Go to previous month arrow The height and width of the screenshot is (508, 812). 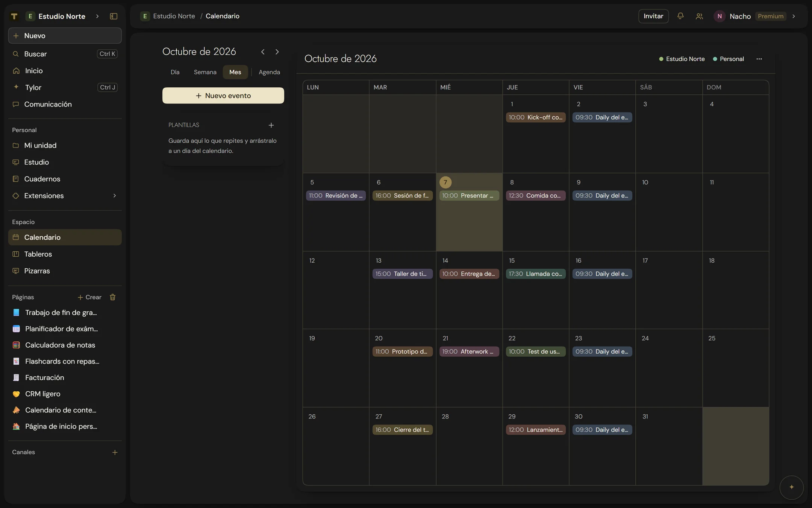tap(263, 52)
